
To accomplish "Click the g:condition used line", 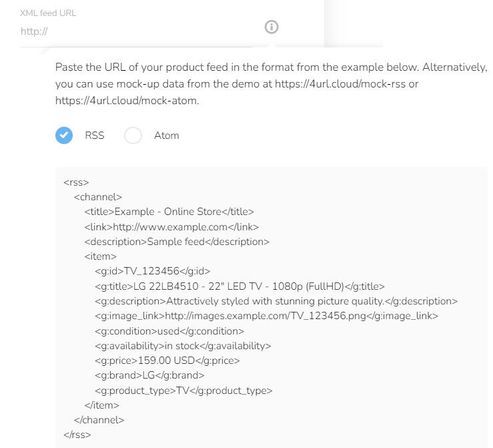I will pos(169,331).
